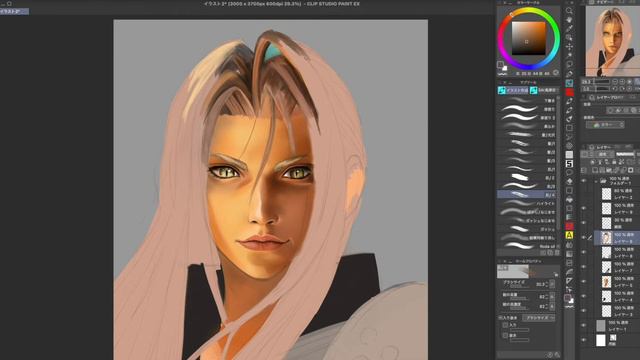Enable the first checkbox under 入り抜き
The width and height of the screenshot is (640, 360).
click(505, 325)
